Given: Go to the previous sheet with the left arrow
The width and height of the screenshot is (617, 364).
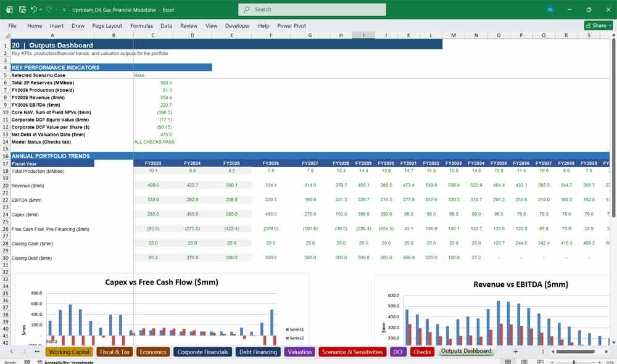Looking at the screenshot, I should click(11, 352).
